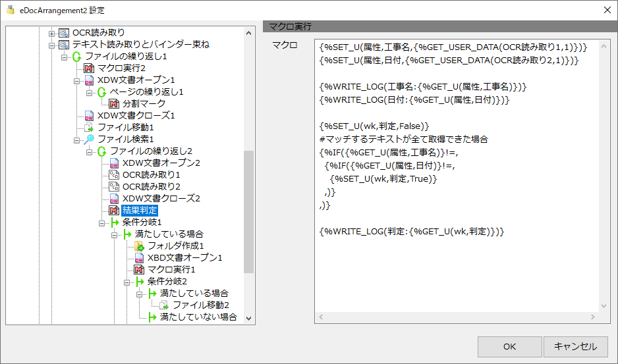Click branch icon of 満たしている場合 under 条件分岐1
Screen dimensions: 618x364
(127, 234)
